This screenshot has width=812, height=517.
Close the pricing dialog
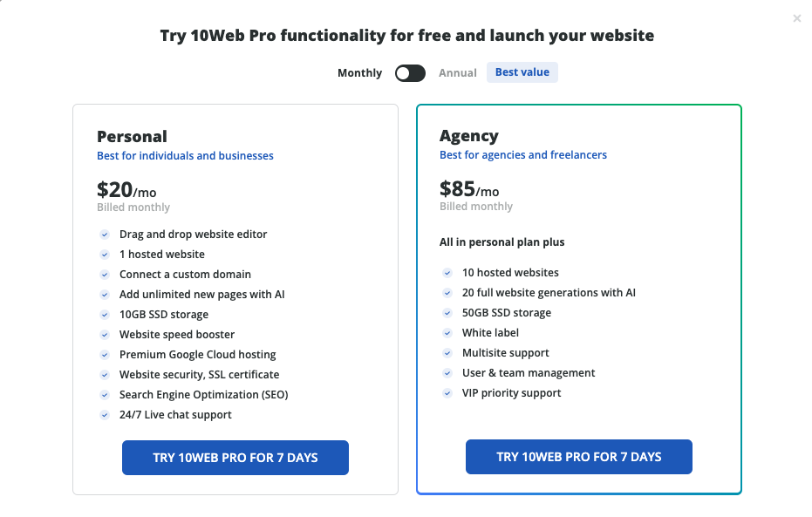pos(797,18)
